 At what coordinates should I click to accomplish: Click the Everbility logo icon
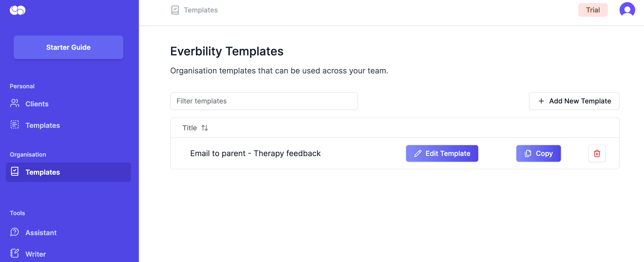point(18,10)
